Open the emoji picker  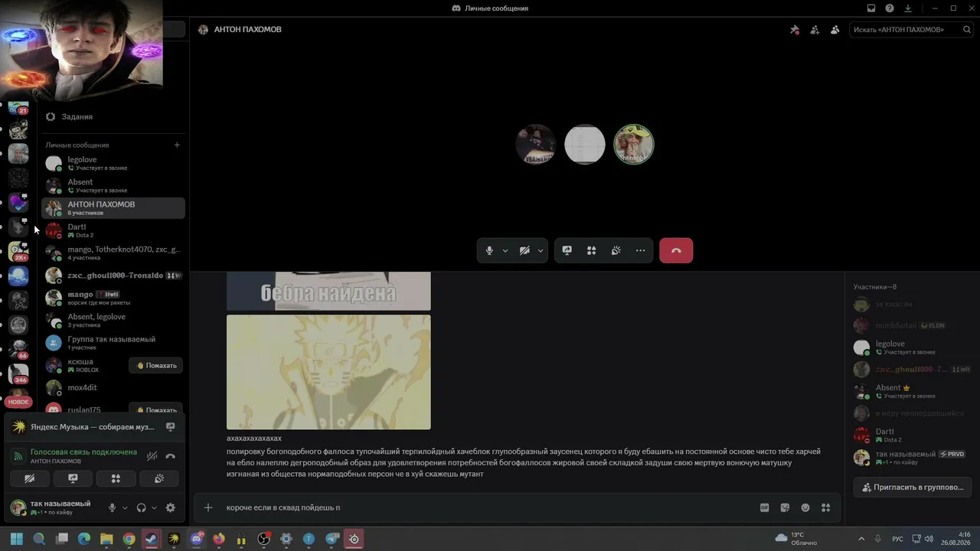point(805,507)
